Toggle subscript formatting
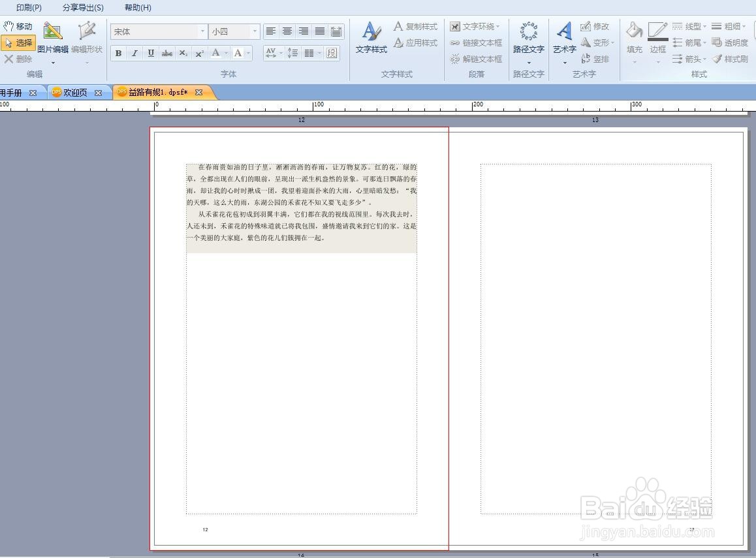 click(x=183, y=53)
